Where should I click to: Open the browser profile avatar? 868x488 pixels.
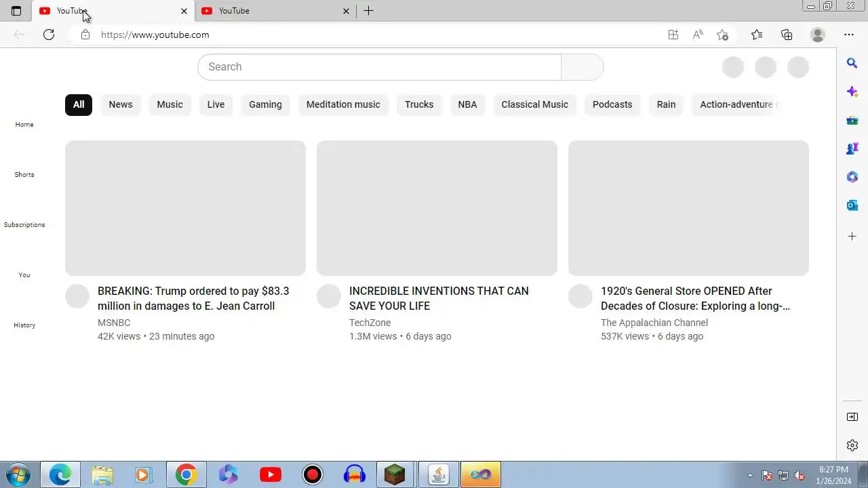818,35
